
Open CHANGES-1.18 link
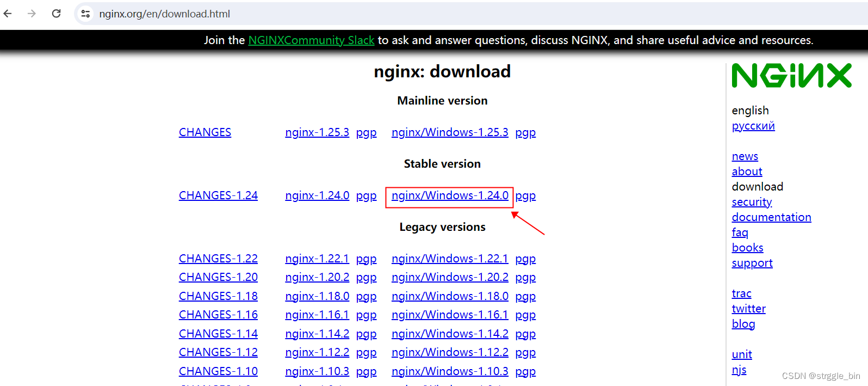218,296
